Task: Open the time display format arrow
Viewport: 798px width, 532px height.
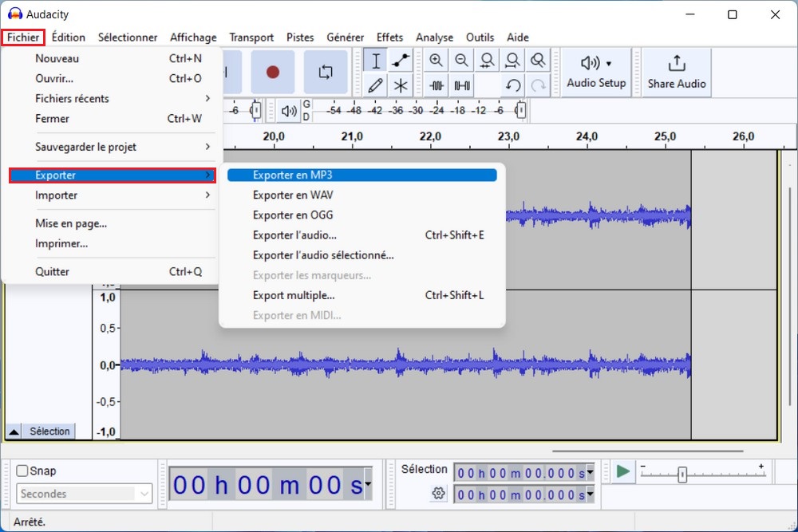Action: click(x=368, y=483)
